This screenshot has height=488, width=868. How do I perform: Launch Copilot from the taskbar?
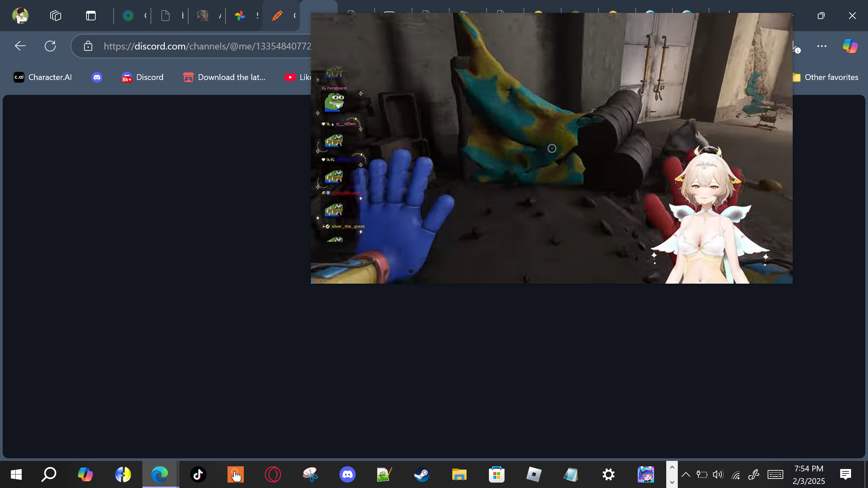click(85, 474)
